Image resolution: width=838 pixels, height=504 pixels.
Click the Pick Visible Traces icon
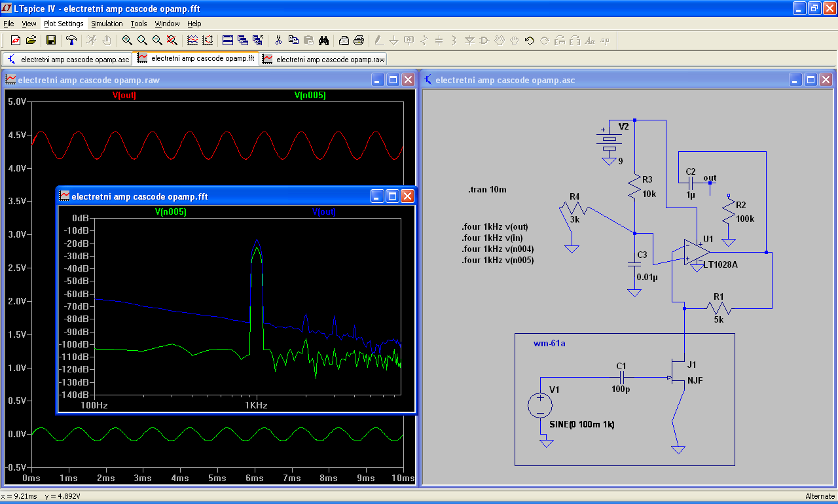(x=192, y=40)
